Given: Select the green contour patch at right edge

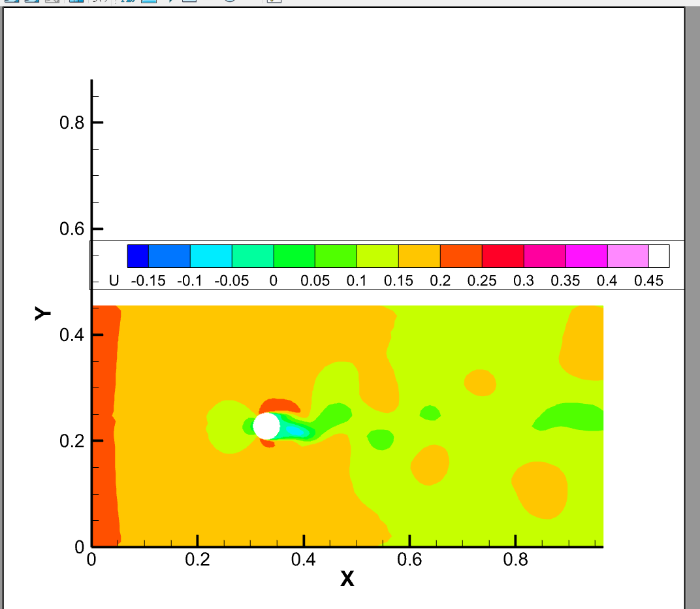Looking at the screenshot, I should [569, 417].
